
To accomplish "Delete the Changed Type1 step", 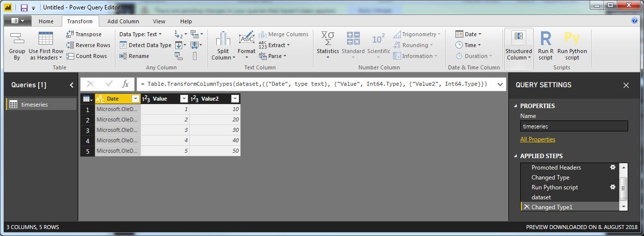I will (527, 207).
